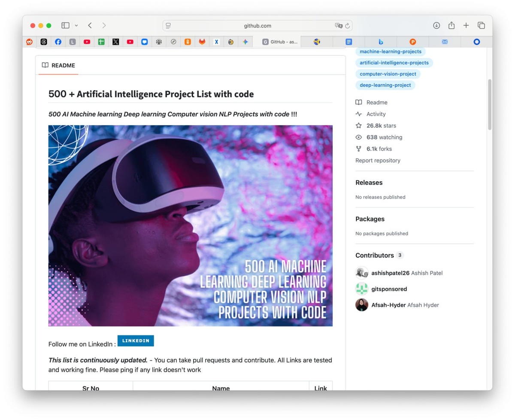Image resolution: width=515 pixels, height=420 pixels.
Task: Click the gitsponsored avatar
Action: coord(362,289)
